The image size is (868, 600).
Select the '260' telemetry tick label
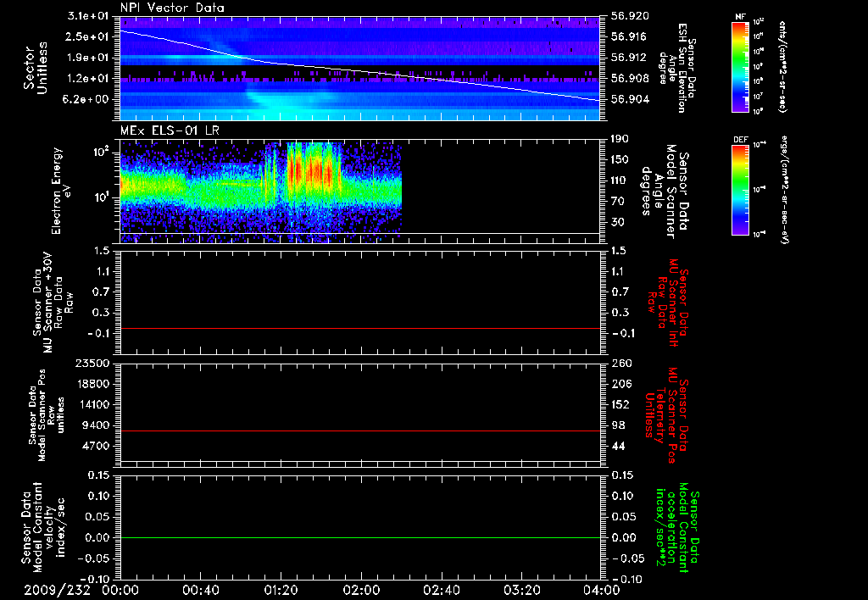pos(620,364)
